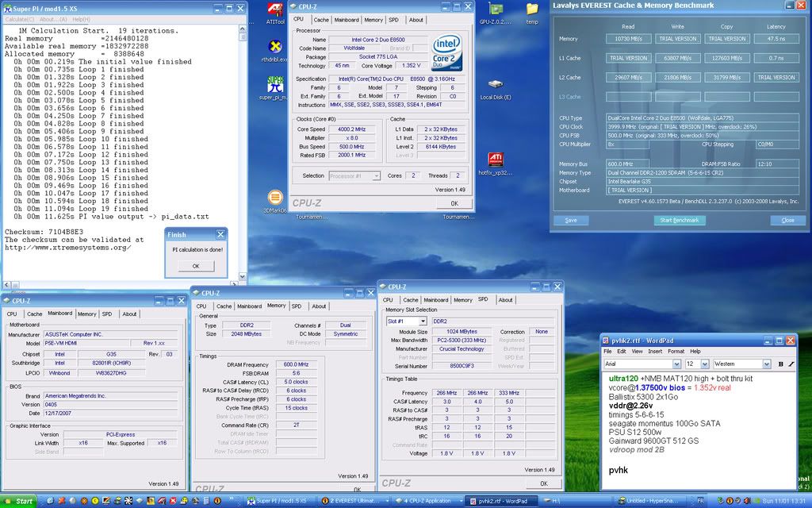
Task: Click Save in EVEREST benchmark window
Action: [571, 221]
